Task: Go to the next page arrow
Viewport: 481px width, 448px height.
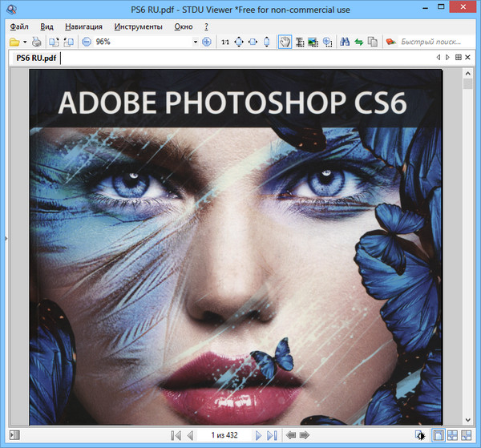Action: coord(258,435)
